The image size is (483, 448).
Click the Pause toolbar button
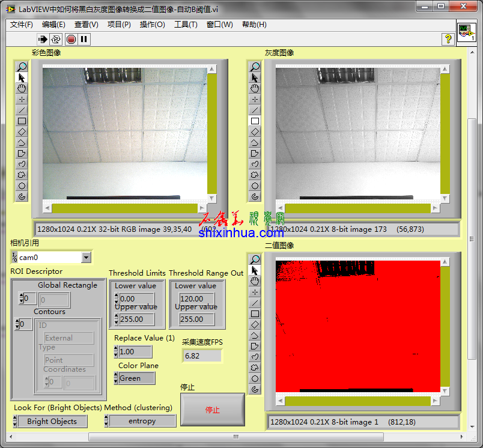point(84,39)
